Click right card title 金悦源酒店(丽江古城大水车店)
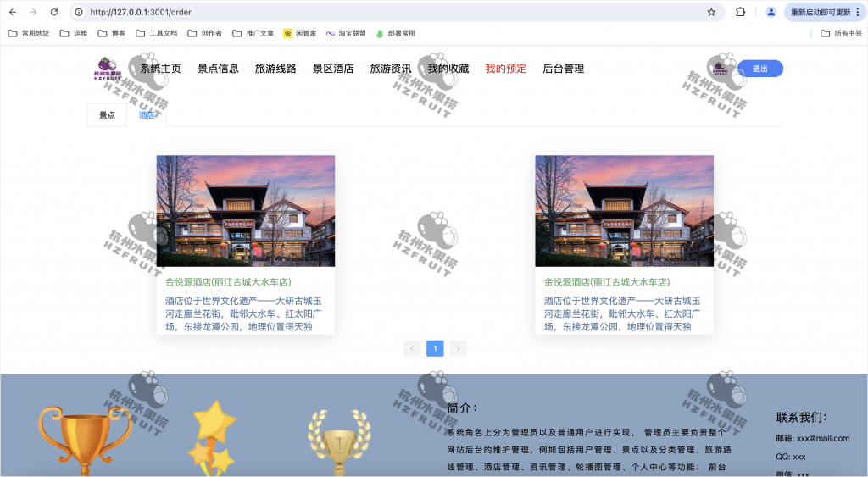The image size is (868, 477). [x=607, y=282]
